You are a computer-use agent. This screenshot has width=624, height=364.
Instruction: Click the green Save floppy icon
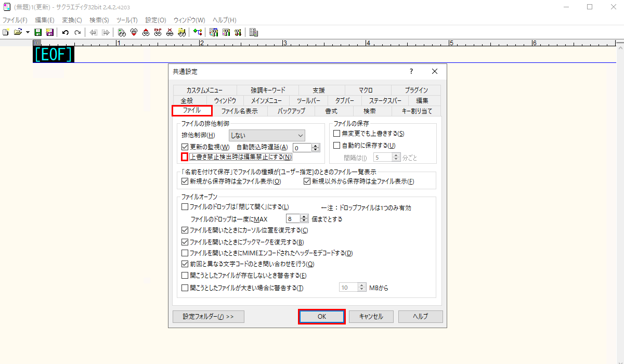click(38, 32)
